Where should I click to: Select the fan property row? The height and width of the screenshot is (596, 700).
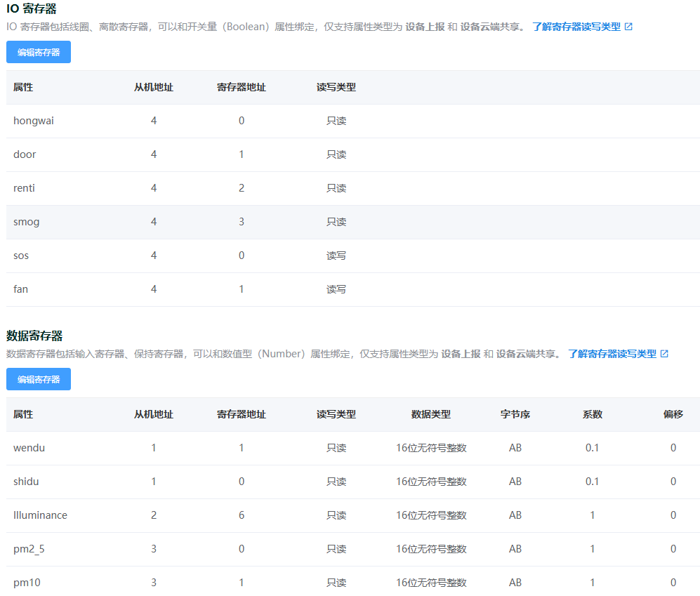(x=20, y=289)
